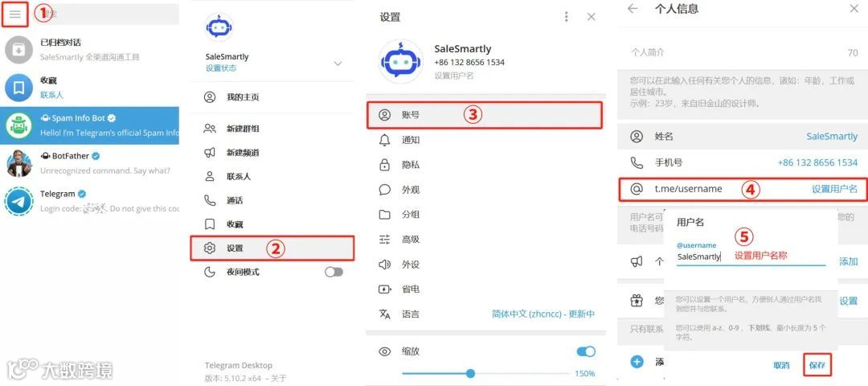Click the 保存 save button
Viewport: 868px width, 386px height.
click(817, 365)
